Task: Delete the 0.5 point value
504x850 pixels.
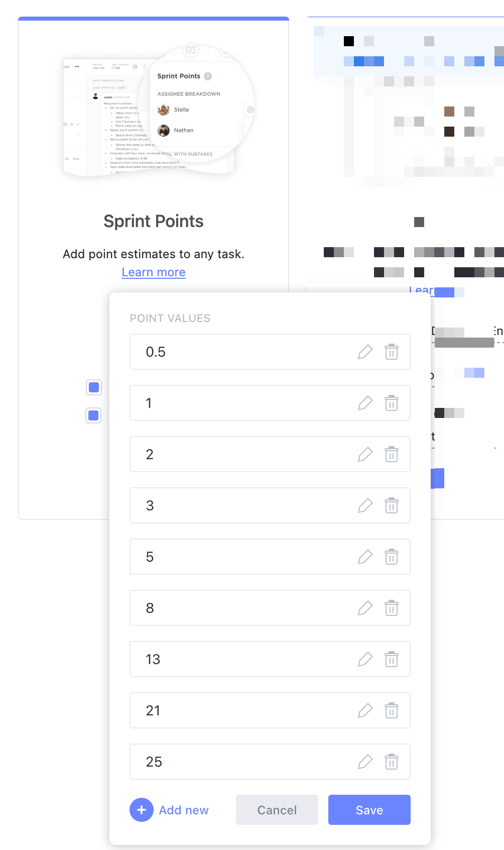Action: coord(392,352)
